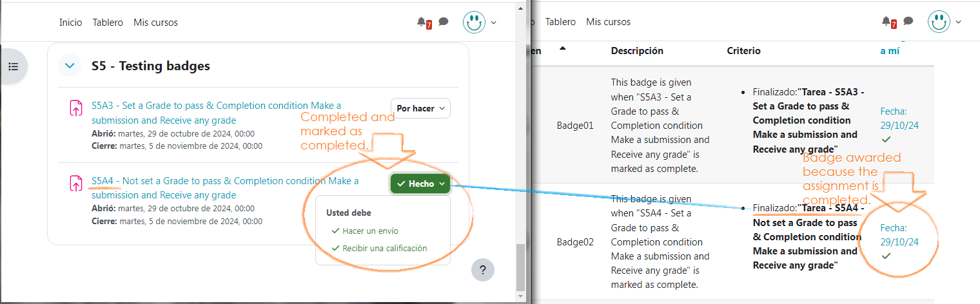Click the S5A4 assignment activity icon
This screenshot has height=304, width=980.
(76, 184)
